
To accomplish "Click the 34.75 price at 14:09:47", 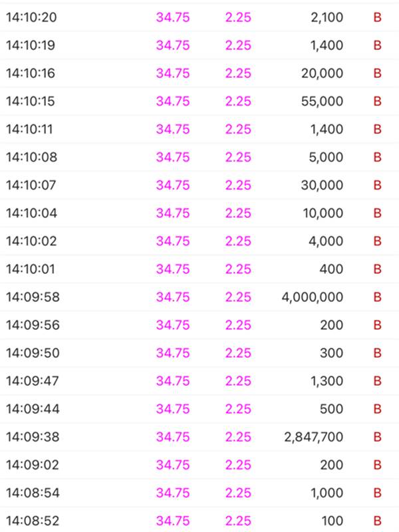I will [x=173, y=380].
